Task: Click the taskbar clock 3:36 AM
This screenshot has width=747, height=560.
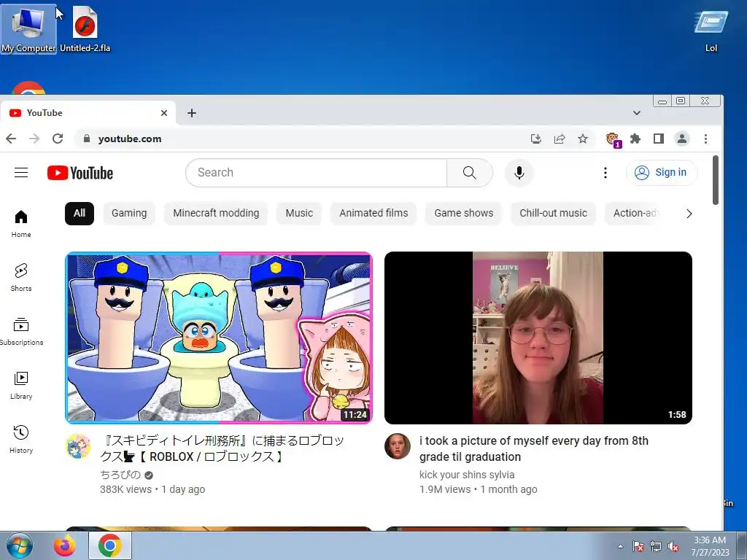Action: 710,540
